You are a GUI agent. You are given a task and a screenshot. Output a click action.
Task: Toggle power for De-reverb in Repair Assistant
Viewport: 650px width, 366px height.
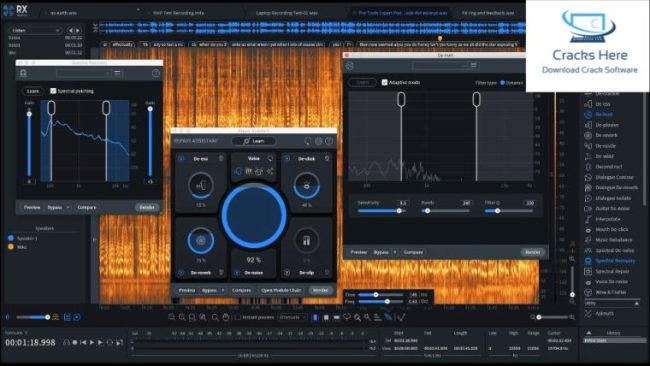(181, 273)
